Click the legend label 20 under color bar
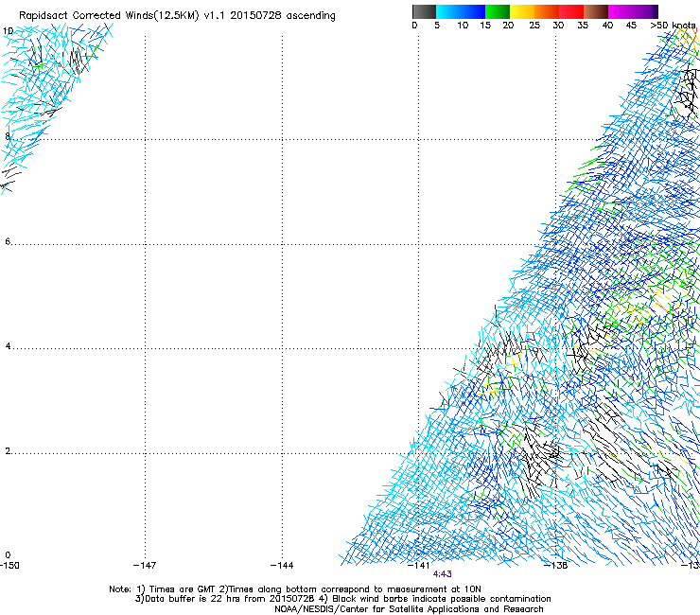This screenshot has height=615, width=700. (x=508, y=26)
